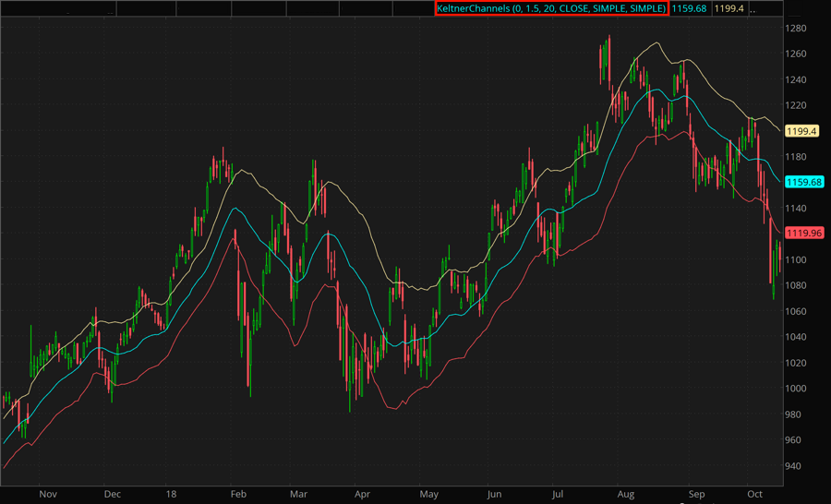Select the yellow 1199.4 price axis bubble
Screen dimensions: 831x504
(x=801, y=131)
